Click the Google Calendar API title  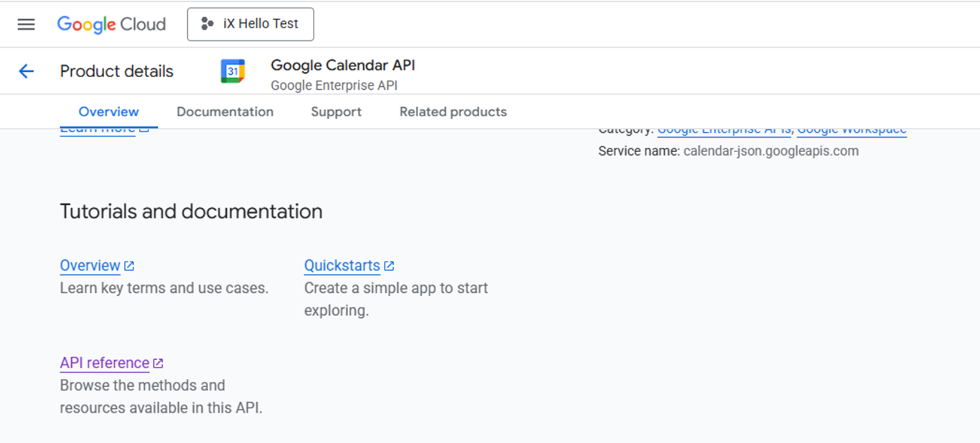tap(343, 65)
